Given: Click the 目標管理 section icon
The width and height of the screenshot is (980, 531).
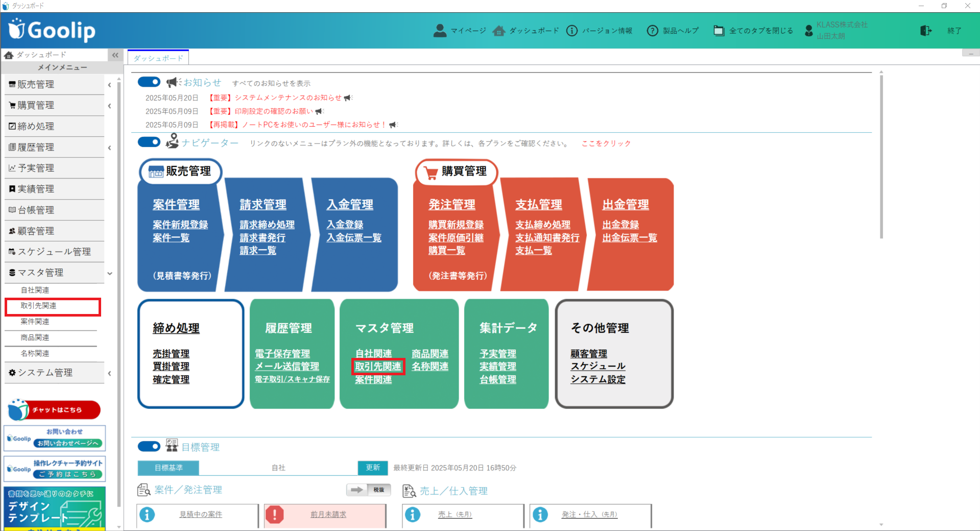Looking at the screenshot, I should tap(172, 446).
